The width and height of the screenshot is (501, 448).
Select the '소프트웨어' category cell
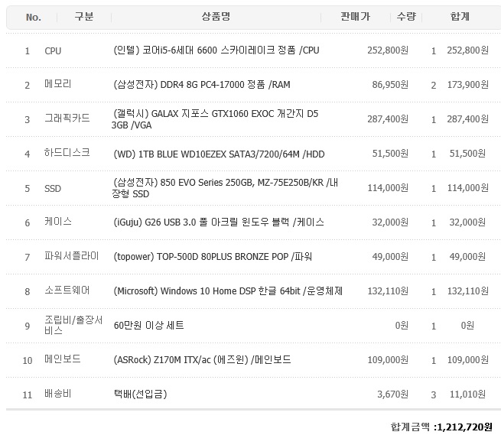coord(67,291)
